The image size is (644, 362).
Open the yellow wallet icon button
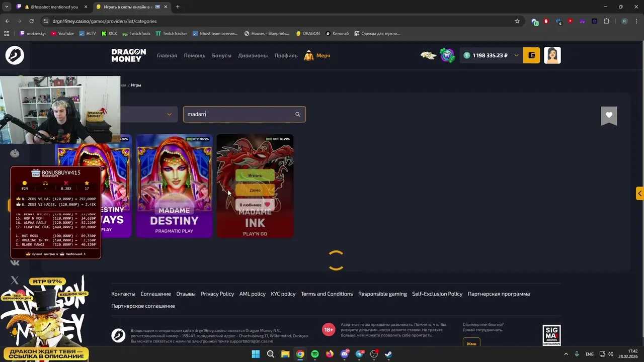coord(532,55)
